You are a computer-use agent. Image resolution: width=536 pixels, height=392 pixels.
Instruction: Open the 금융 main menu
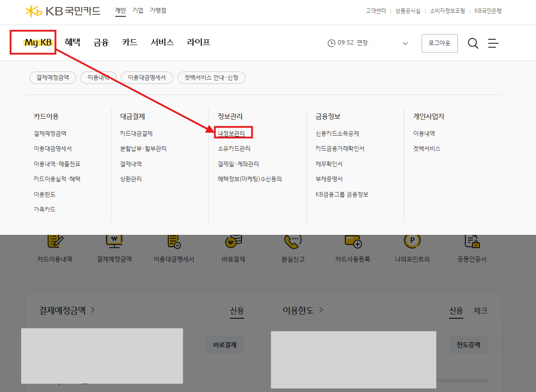101,42
